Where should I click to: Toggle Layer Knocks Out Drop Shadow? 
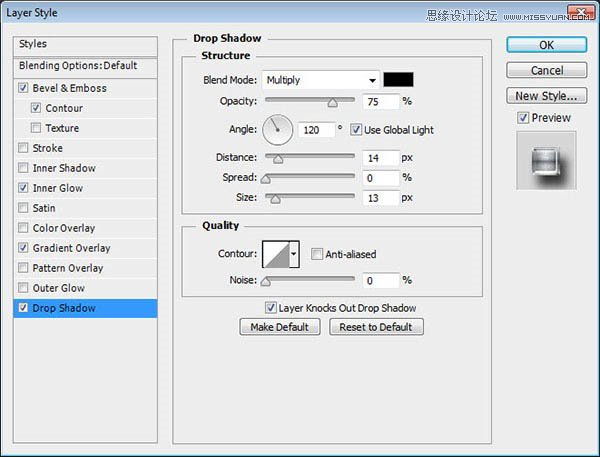point(270,307)
